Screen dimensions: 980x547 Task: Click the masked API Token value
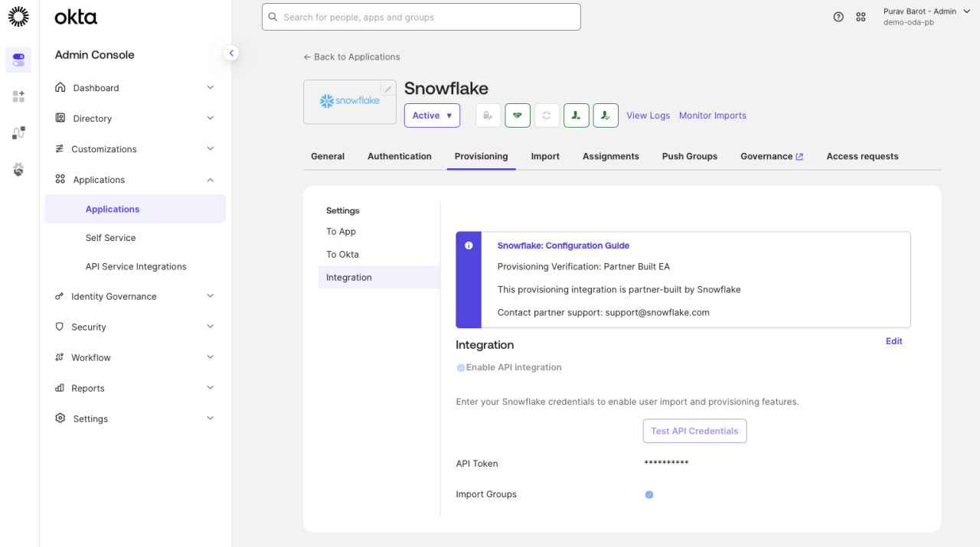tap(667, 464)
